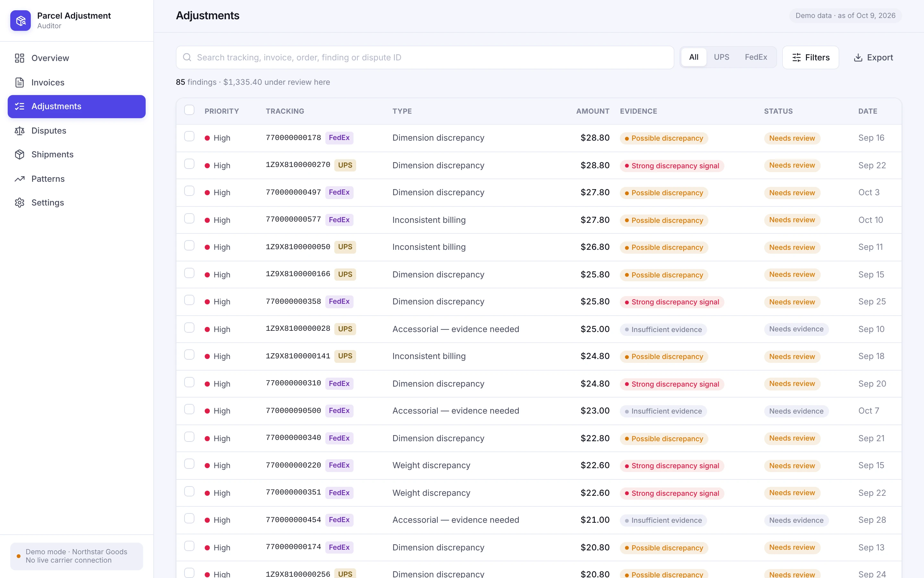The height and width of the screenshot is (578, 924).
Task: Open tracking number 770000000310
Action: tap(293, 383)
